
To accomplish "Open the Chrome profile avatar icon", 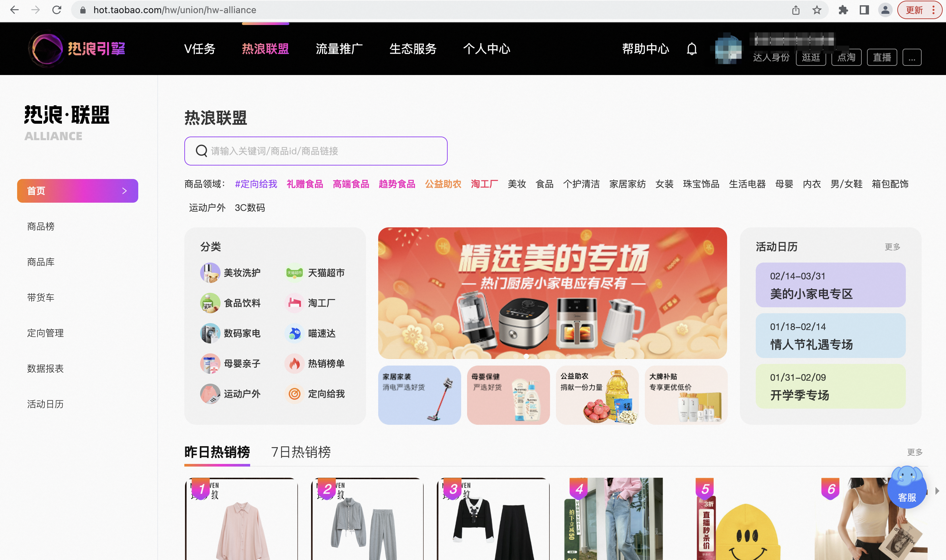I will (885, 10).
